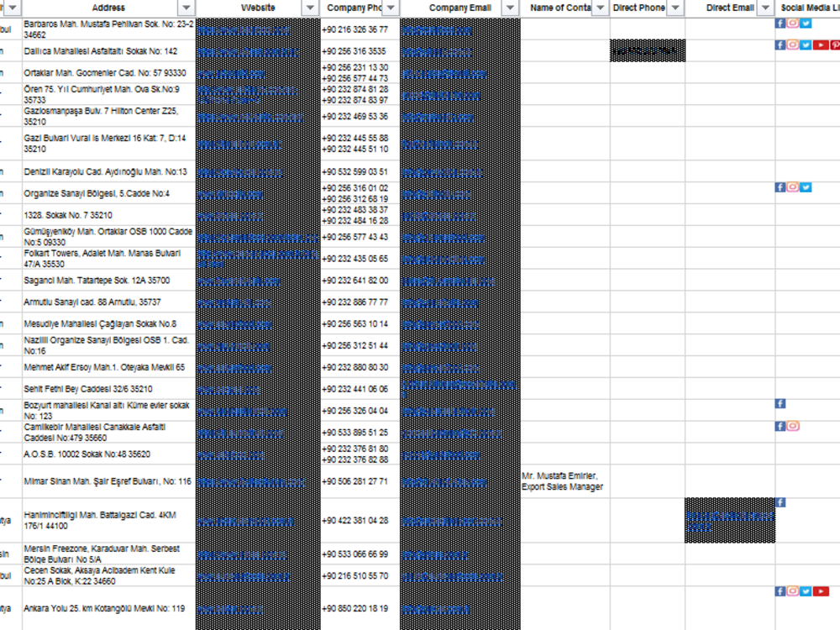This screenshot has width=840, height=630.
Task: Select phone number '+90 232 641 82 00'
Action: click(354, 281)
